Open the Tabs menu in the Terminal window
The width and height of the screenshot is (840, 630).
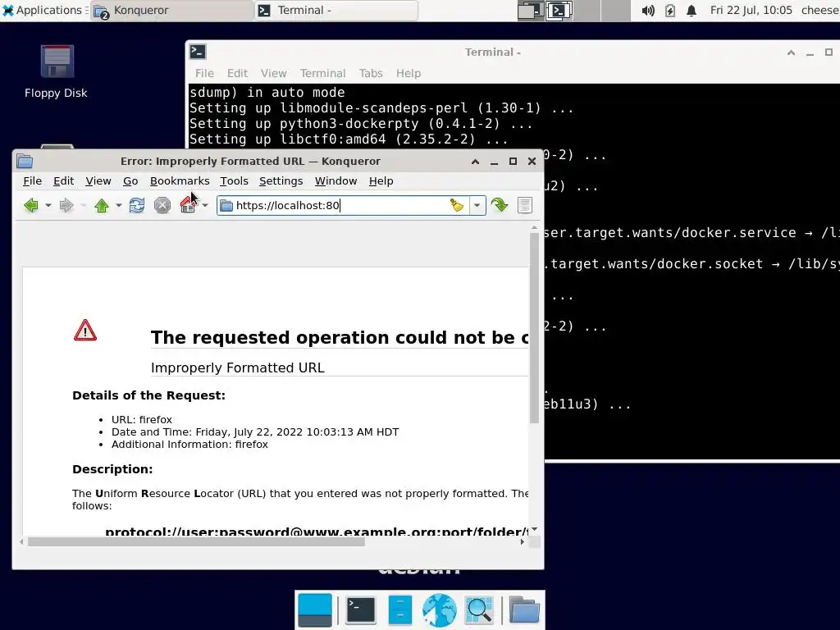coord(371,73)
